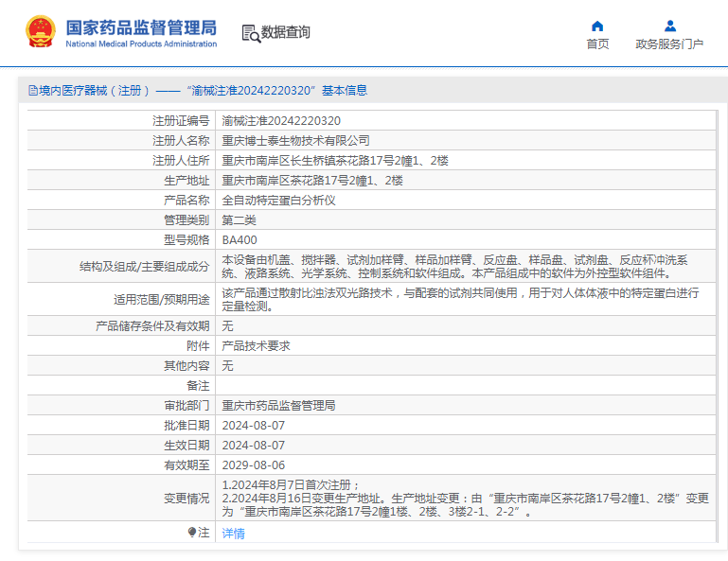Open the 首页 navigation item
The image size is (728, 561).
click(x=597, y=44)
